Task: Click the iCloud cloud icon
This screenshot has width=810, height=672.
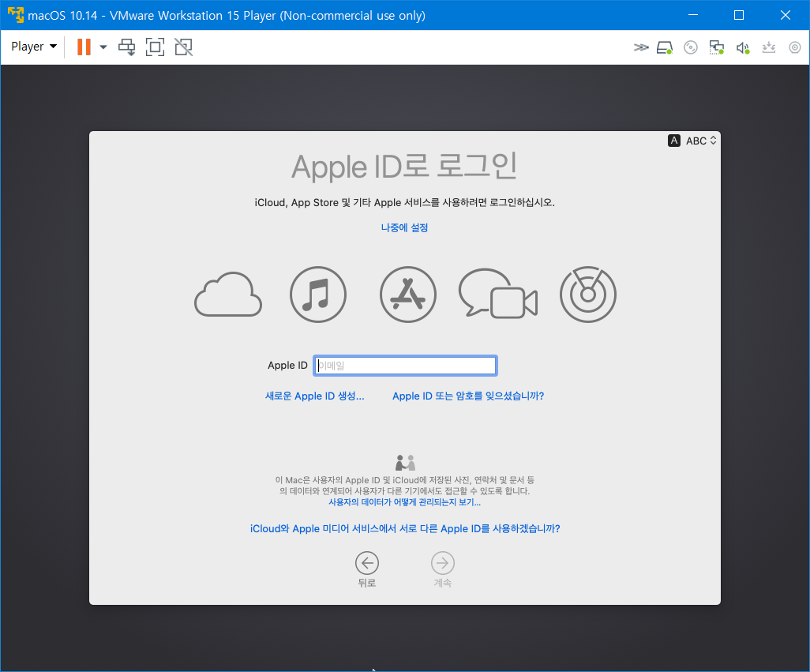Action: pos(228,295)
